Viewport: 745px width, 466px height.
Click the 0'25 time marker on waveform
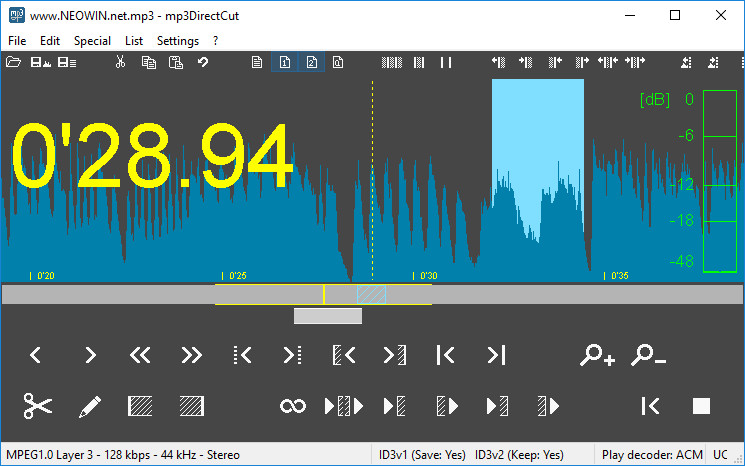pos(236,275)
